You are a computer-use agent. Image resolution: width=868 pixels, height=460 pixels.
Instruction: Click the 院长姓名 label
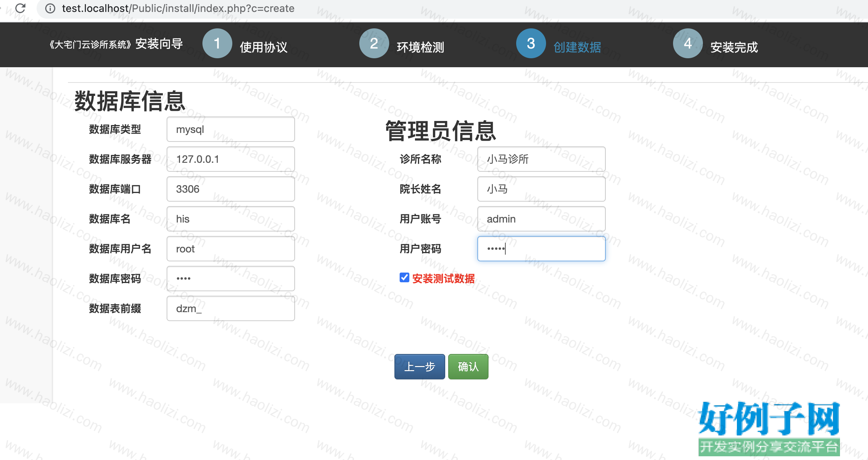421,189
